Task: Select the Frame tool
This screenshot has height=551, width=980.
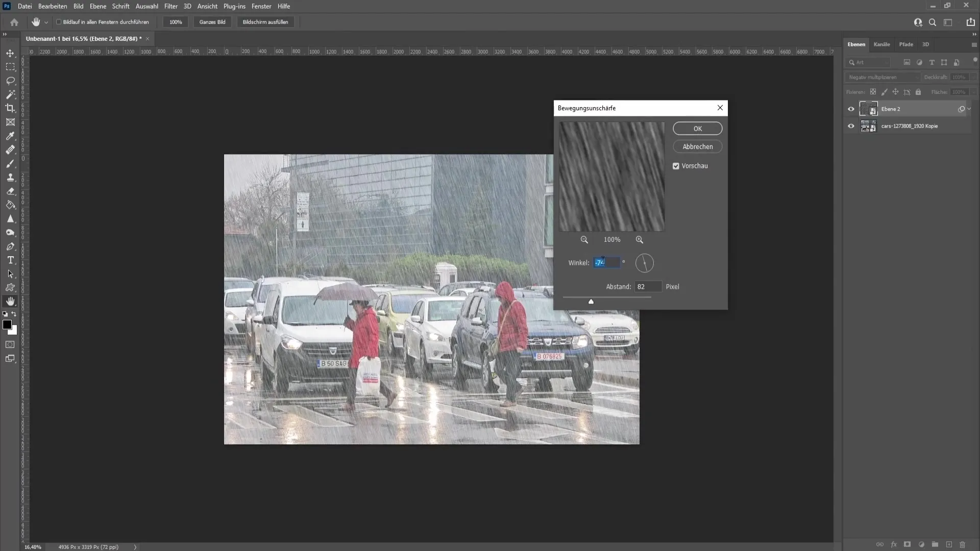Action: coord(10,122)
